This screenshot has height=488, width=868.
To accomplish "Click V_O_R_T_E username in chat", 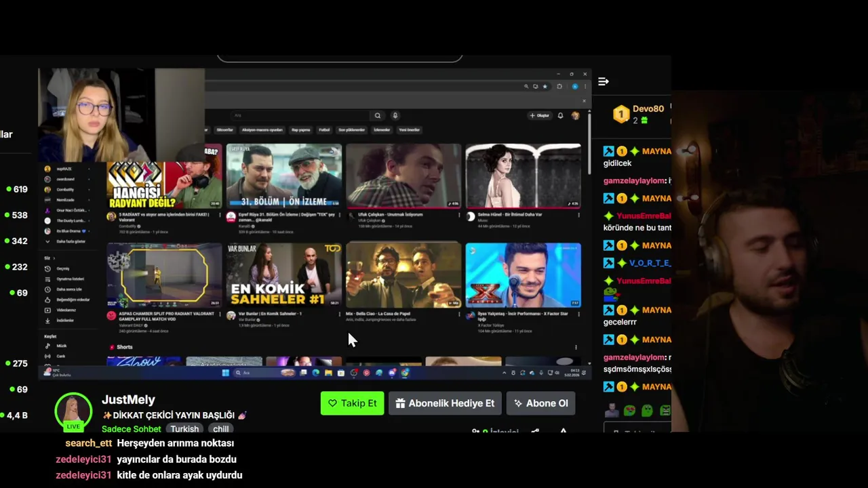I will [x=650, y=263].
